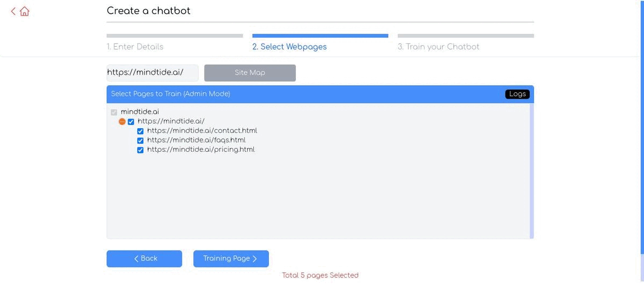Image resolution: width=644 pixels, height=288 pixels.
Task: Open the Logs panel button
Action: click(517, 94)
